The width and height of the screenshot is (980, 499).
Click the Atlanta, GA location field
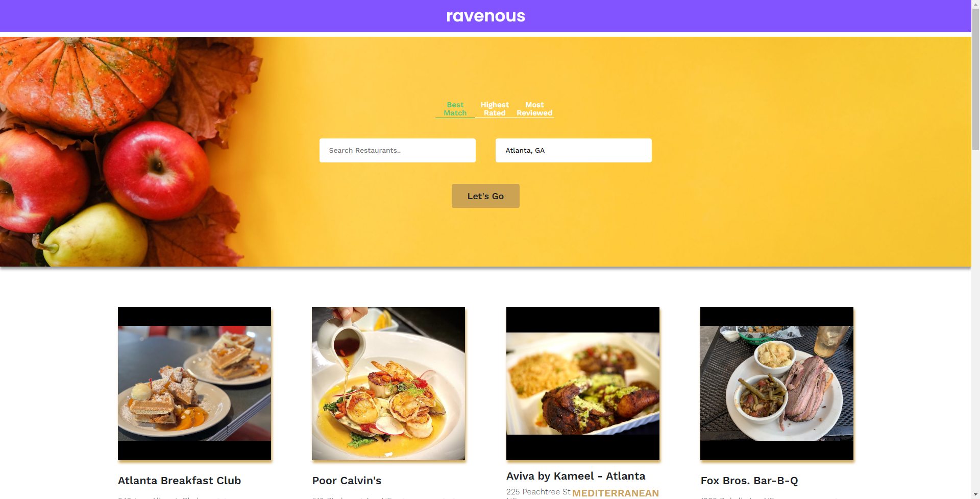[x=574, y=151]
